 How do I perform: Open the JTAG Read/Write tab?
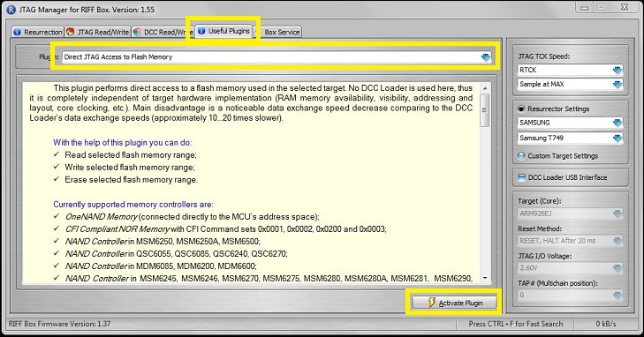[x=98, y=32]
